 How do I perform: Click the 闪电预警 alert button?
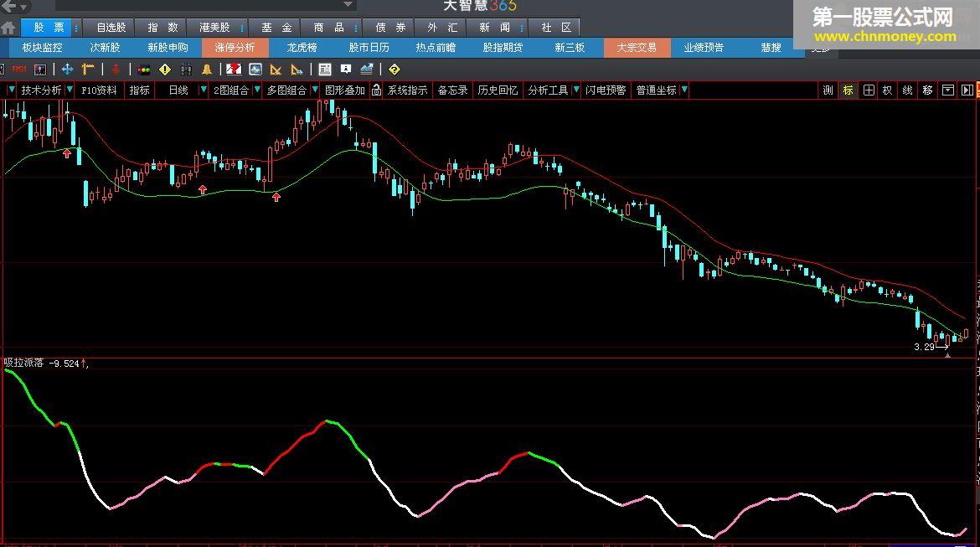coord(606,90)
